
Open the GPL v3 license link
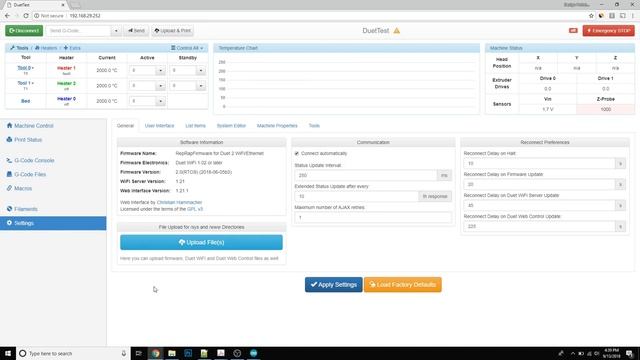tap(195, 209)
